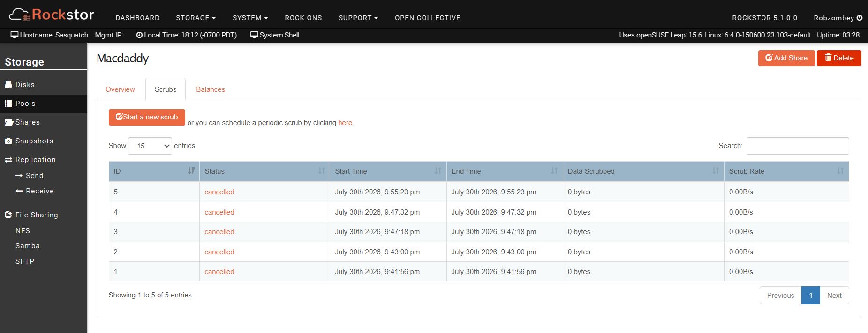Expand the System menu

point(250,18)
